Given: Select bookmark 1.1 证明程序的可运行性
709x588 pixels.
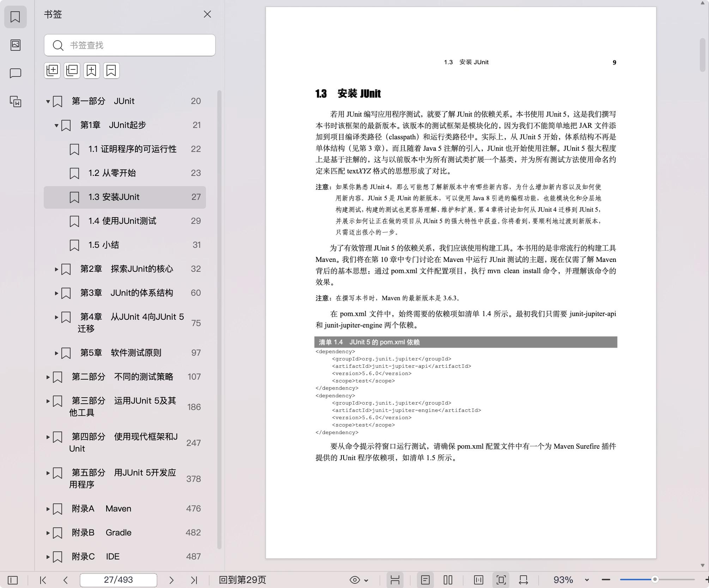Looking at the screenshot, I should tap(125, 149).
